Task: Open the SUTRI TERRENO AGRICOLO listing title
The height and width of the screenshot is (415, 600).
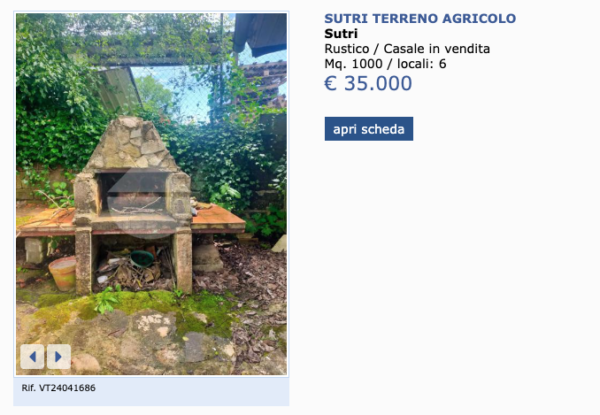Action: pos(420,18)
